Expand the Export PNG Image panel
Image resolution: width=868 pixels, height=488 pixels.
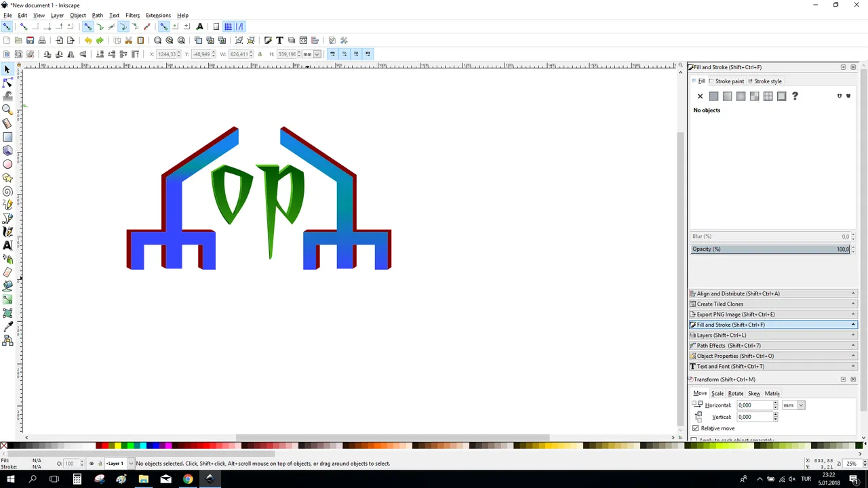773,314
